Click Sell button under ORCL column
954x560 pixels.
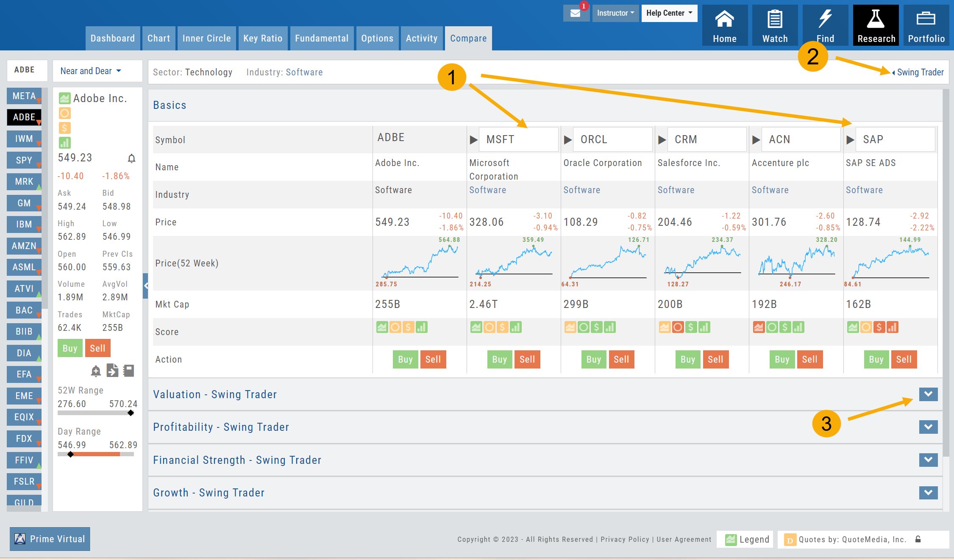point(621,360)
